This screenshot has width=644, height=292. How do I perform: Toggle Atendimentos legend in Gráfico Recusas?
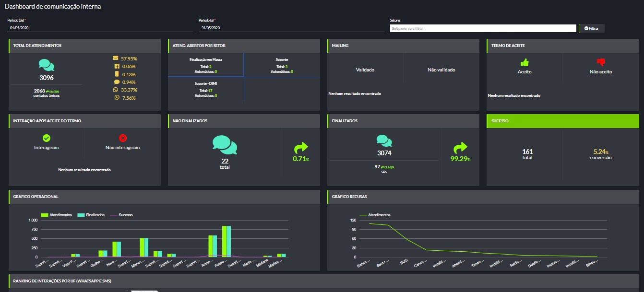pos(375,215)
